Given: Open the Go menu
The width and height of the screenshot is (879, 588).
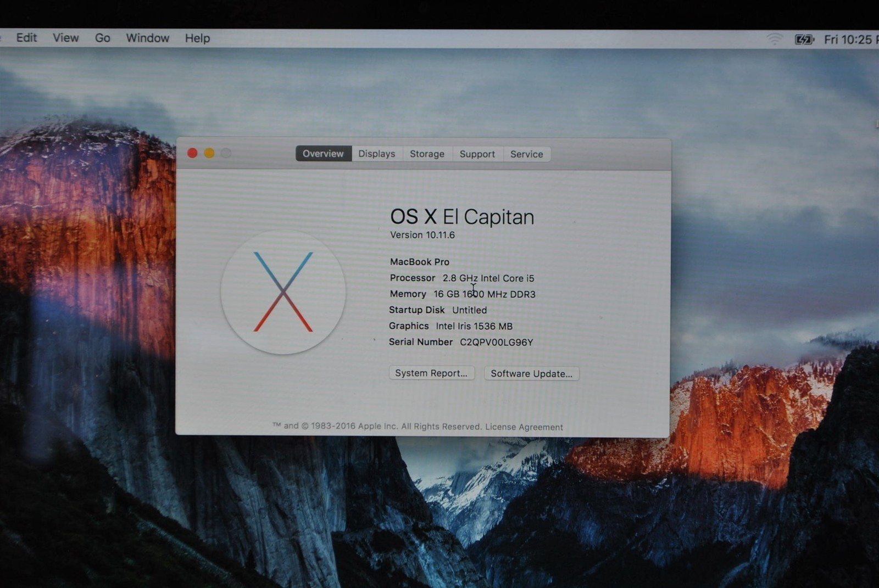Looking at the screenshot, I should (103, 38).
